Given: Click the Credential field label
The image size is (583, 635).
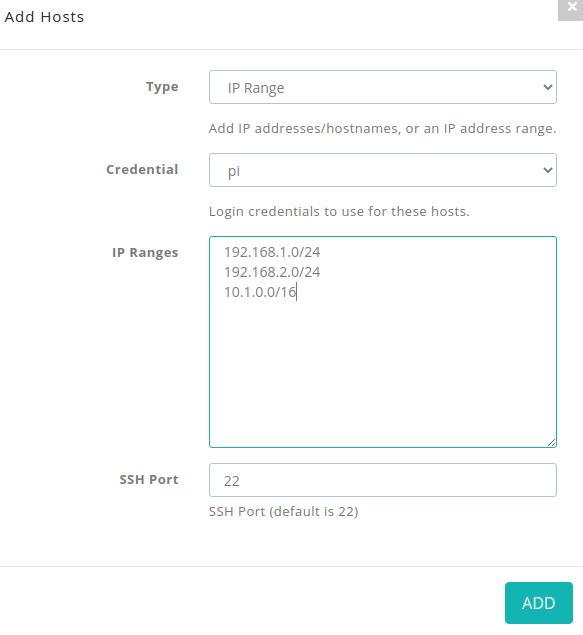Looking at the screenshot, I should 142,170.
